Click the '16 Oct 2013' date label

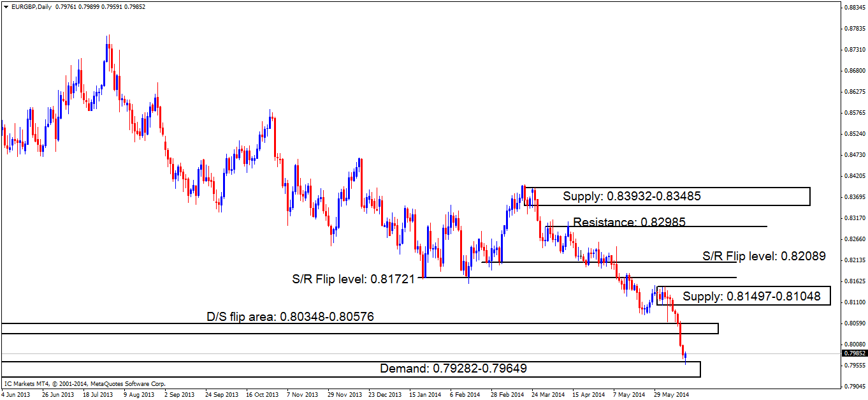pos(262,394)
